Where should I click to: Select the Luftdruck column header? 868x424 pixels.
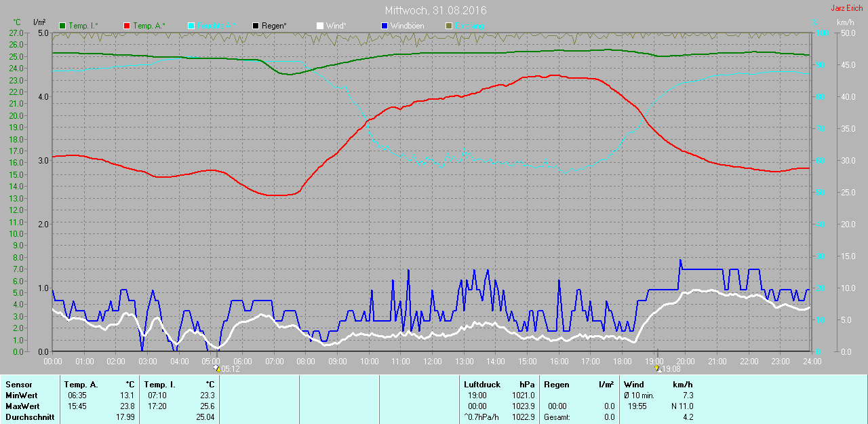tap(482, 385)
